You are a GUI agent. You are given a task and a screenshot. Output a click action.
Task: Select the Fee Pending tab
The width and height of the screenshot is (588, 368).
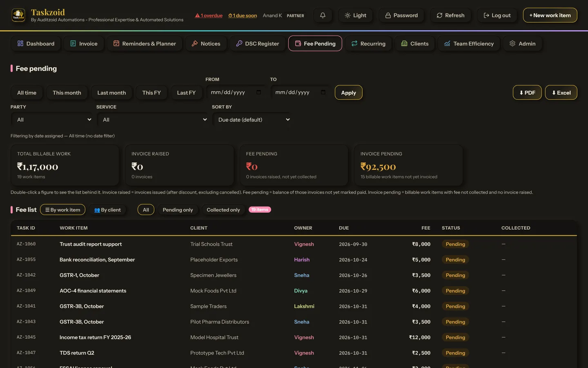(x=315, y=44)
